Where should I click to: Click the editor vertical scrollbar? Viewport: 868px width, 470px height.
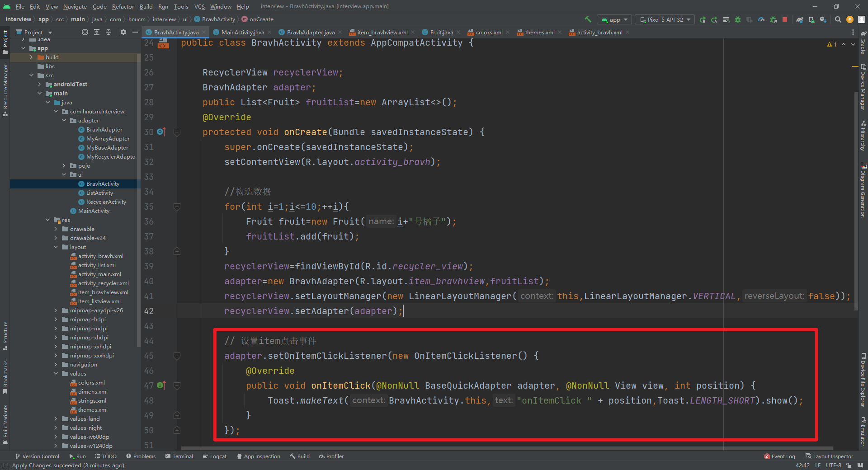coord(856,201)
